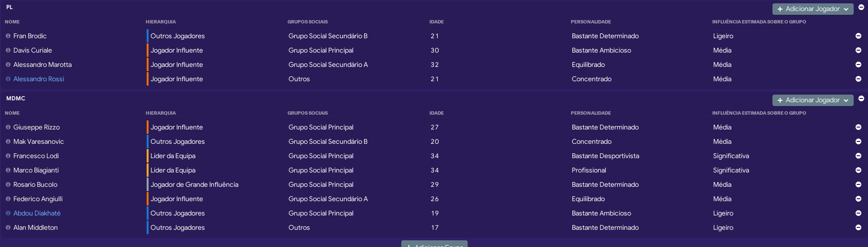Click the info icon next to Giuseppe Rizzo
The width and height of the screenshot is (868, 247).
click(x=8, y=127)
